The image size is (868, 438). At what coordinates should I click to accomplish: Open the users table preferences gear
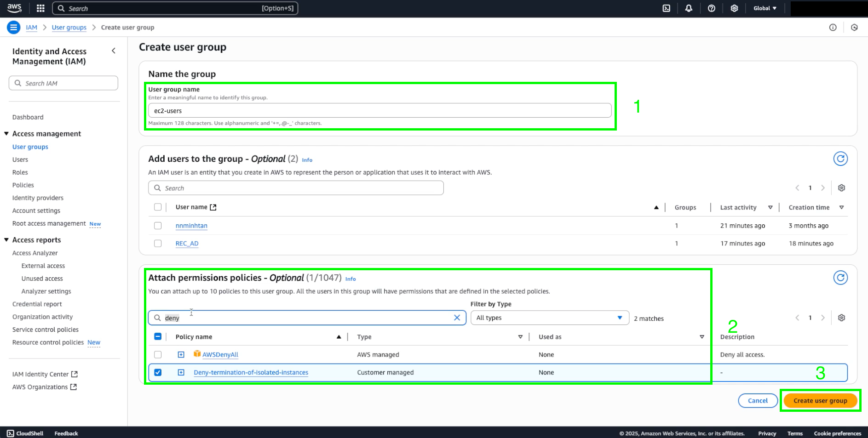click(841, 188)
